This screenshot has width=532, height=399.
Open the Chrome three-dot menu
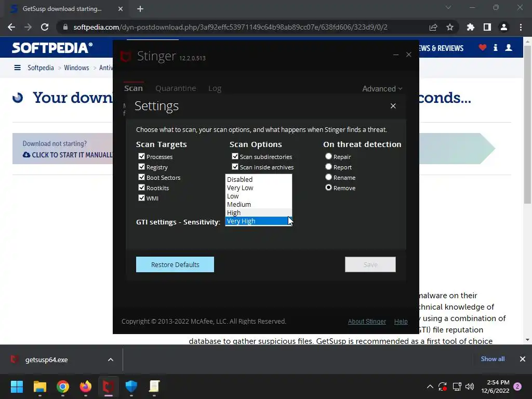click(521, 27)
